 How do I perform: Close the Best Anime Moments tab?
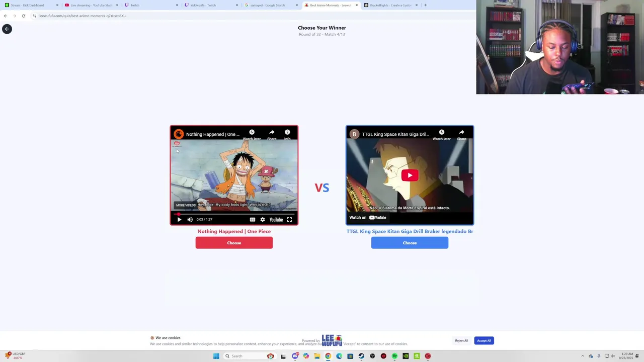357,5
